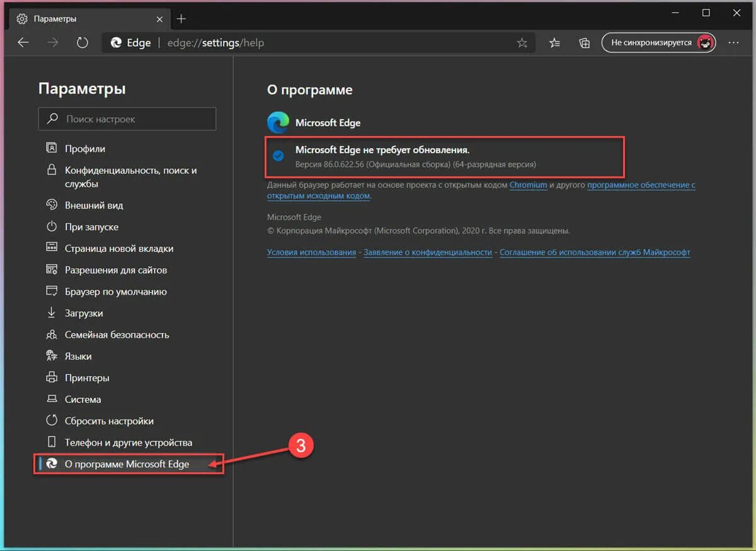Click the Edge logo beside О программе
This screenshot has width=756, height=551.
click(x=52, y=464)
